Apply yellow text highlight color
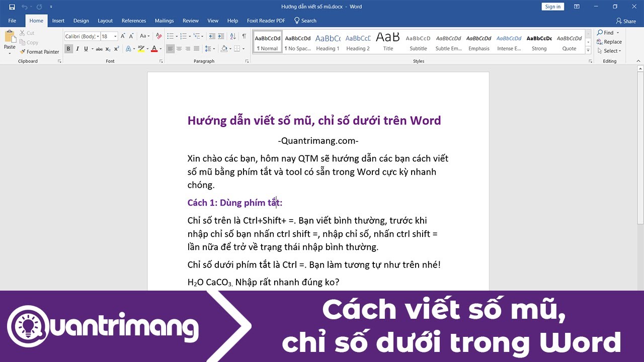 [141, 49]
